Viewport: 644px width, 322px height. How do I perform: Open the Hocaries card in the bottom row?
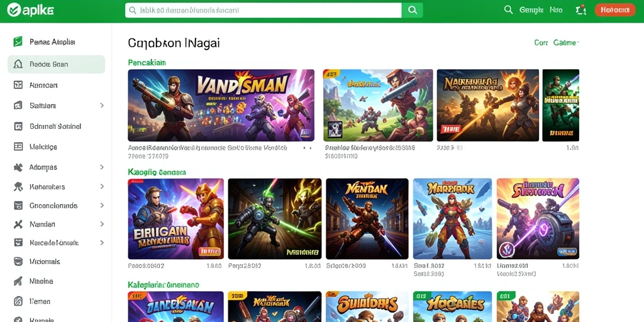point(452,307)
